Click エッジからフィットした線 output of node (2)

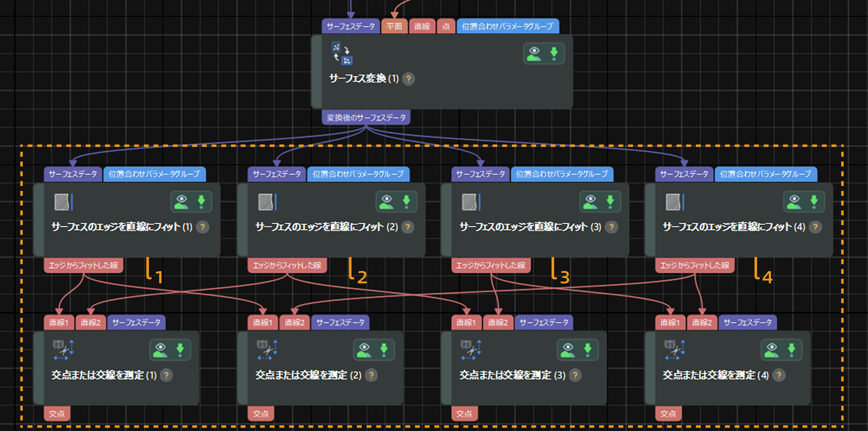(287, 265)
